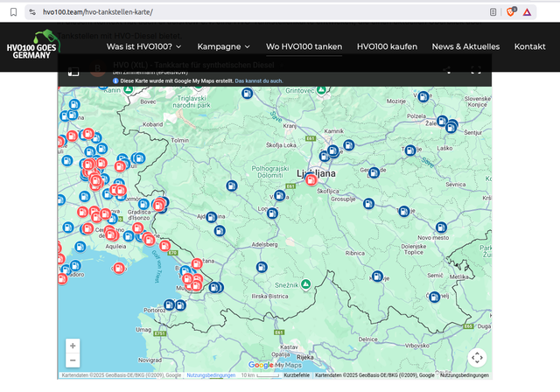Toggle the map legend sidebar panel icon
The width and height of the screenshot is (560, 392).
tap(73, 72)
